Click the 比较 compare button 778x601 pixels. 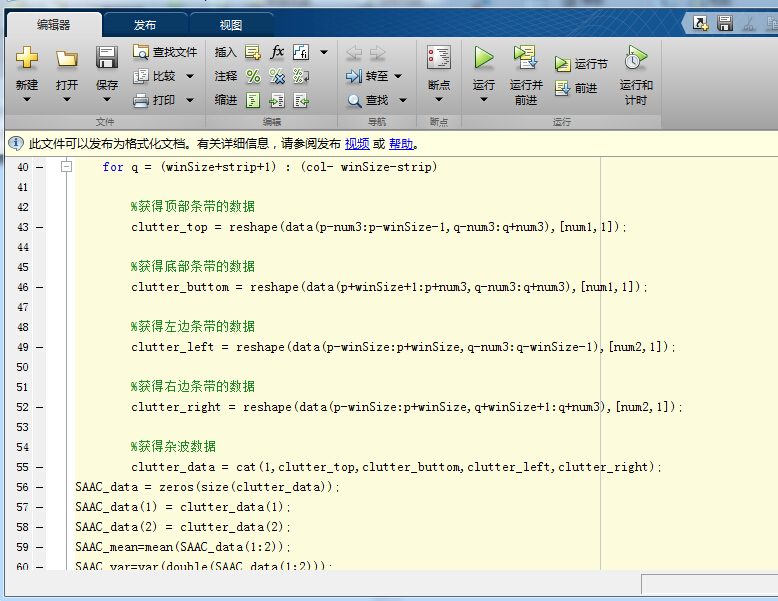pos(155,76)
